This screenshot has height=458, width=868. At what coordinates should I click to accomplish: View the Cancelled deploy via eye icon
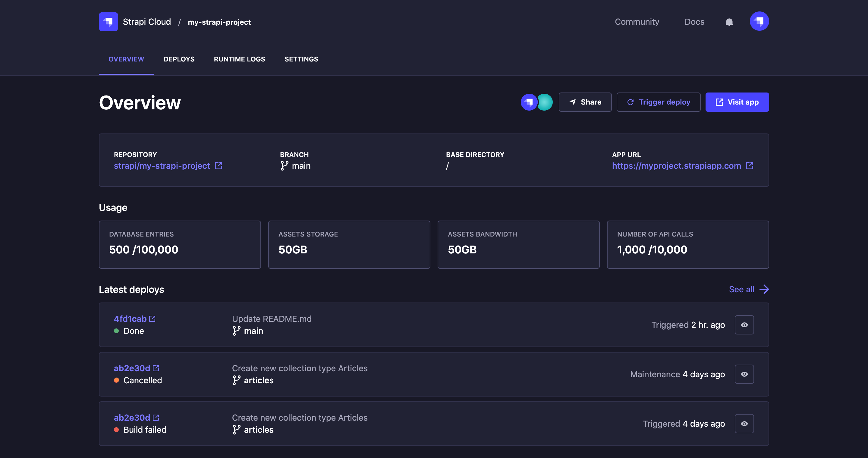744,374
